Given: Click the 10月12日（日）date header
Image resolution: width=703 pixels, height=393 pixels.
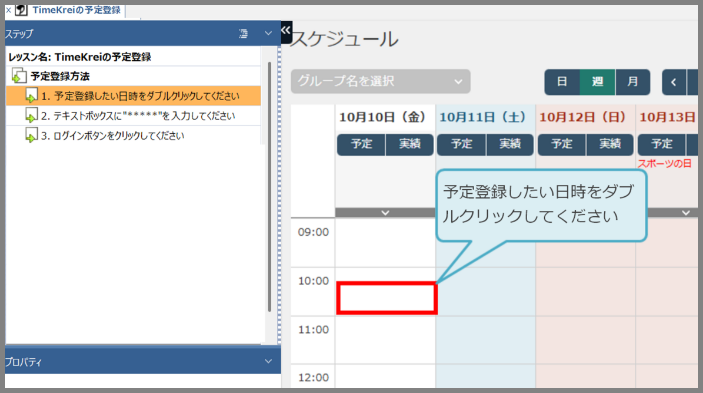Looking at the screenshot, I should click(x=582, y=117).
